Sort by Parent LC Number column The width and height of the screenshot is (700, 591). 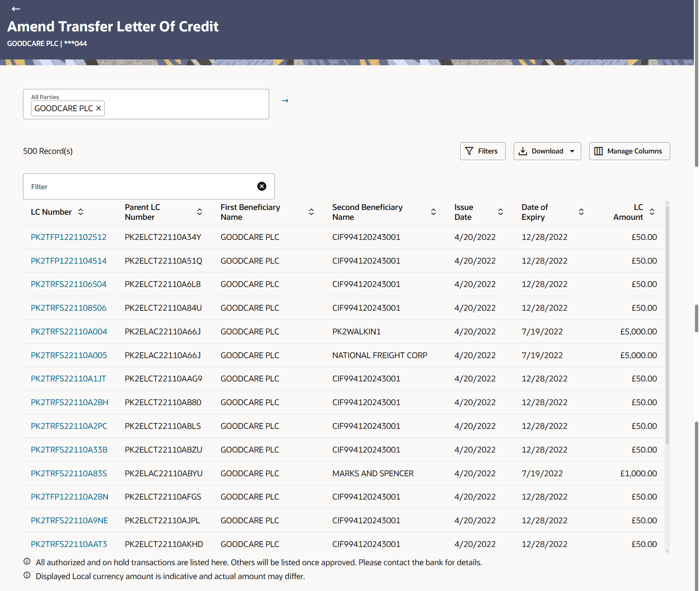(x=199, y=212)
